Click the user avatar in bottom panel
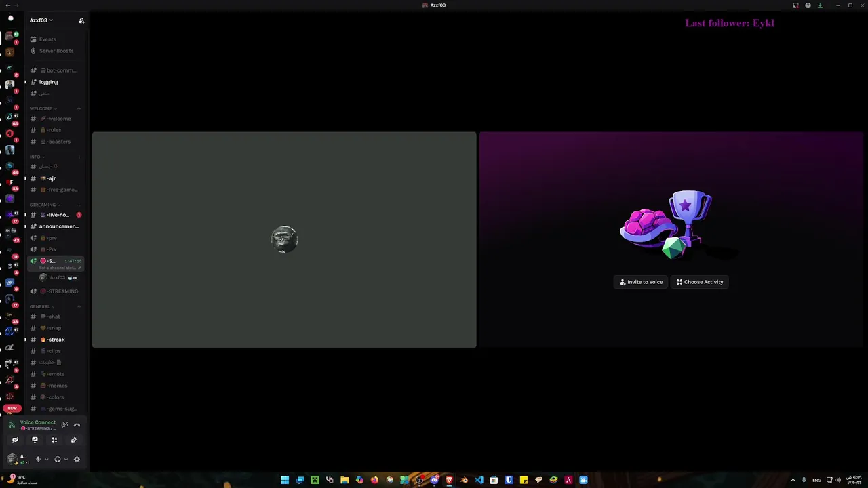868x488 pixels. [12, 460]
